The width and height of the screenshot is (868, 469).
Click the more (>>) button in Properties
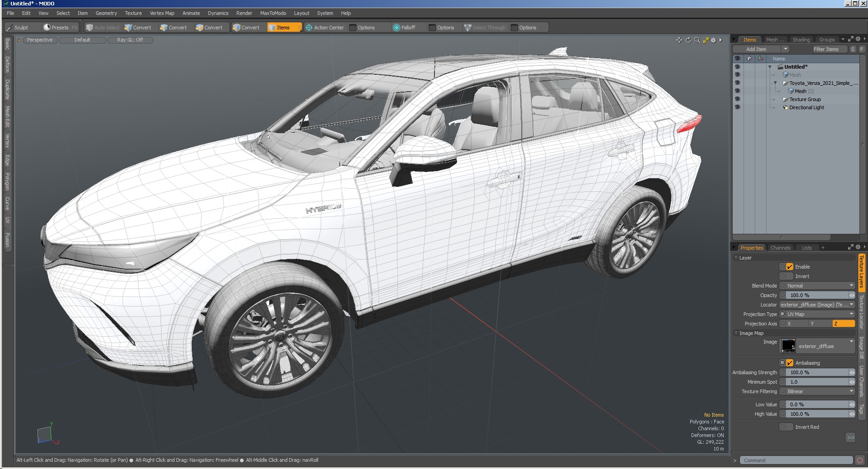coord(850,437)
